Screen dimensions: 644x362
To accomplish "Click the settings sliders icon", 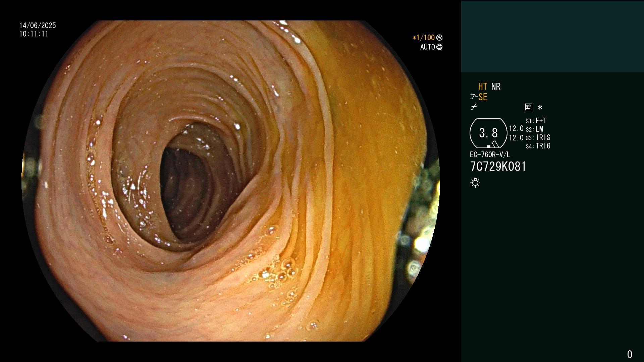I will (529, 107).
